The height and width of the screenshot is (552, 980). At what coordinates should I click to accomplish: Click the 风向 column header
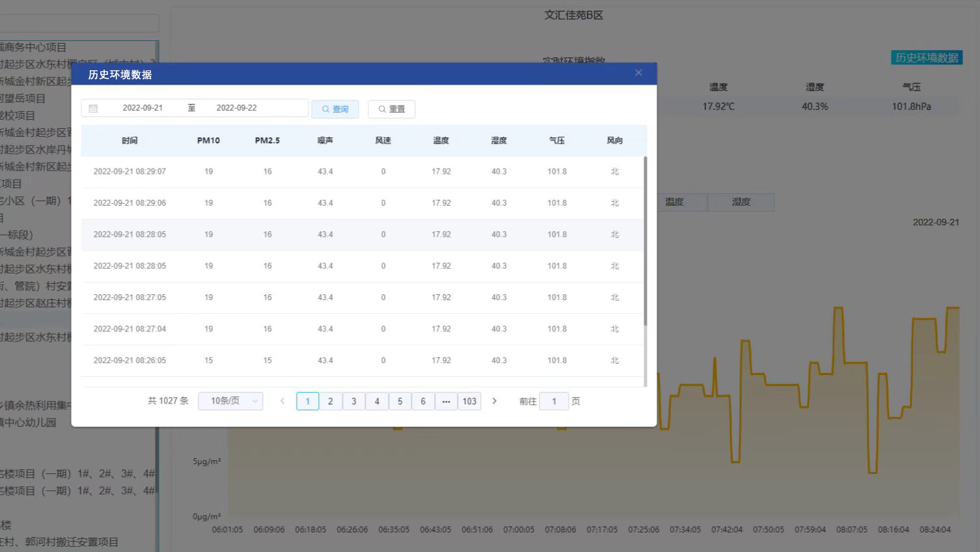(615, 141)
